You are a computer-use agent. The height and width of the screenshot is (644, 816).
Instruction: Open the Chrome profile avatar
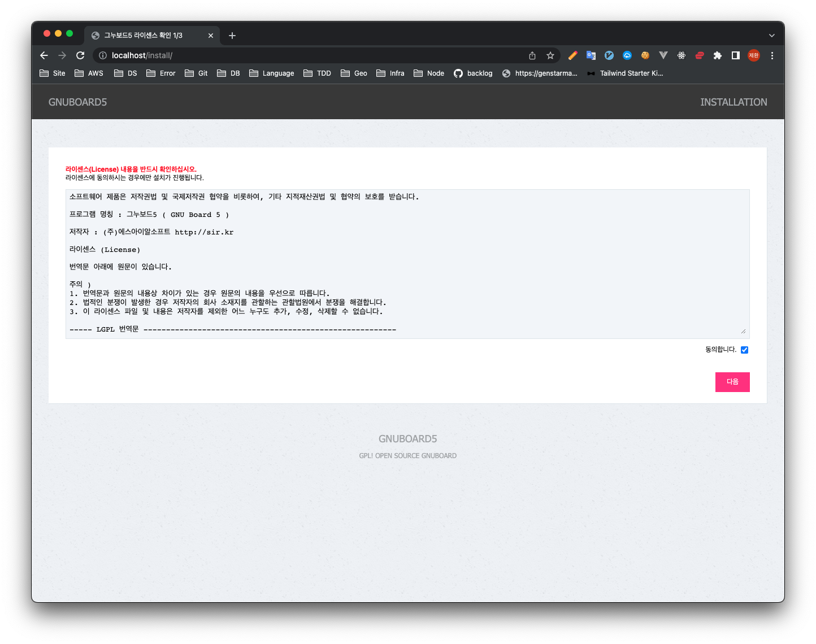click(754, 55)
